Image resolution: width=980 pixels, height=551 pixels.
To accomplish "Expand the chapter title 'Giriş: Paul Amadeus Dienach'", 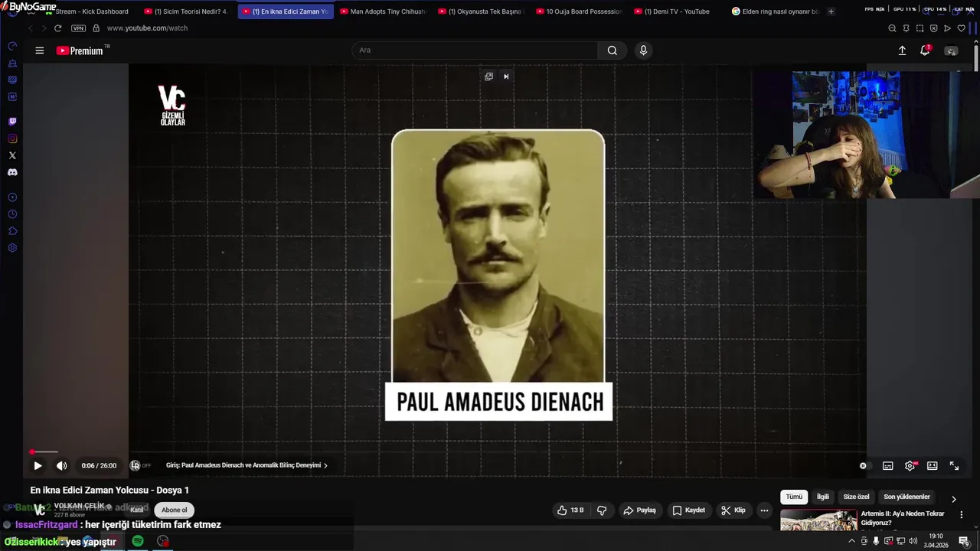I will [247, 465].
